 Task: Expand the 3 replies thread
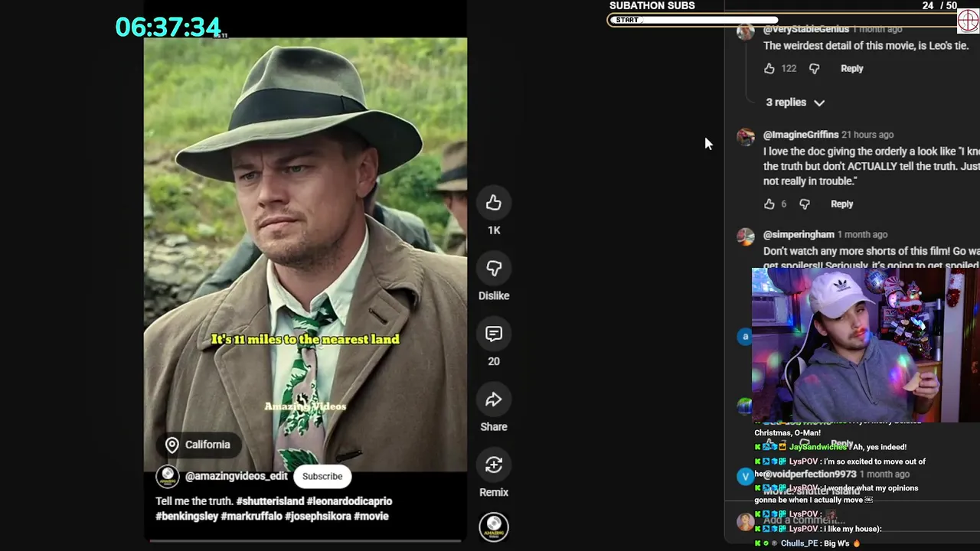pyautogui.click(x=795, y=102)
